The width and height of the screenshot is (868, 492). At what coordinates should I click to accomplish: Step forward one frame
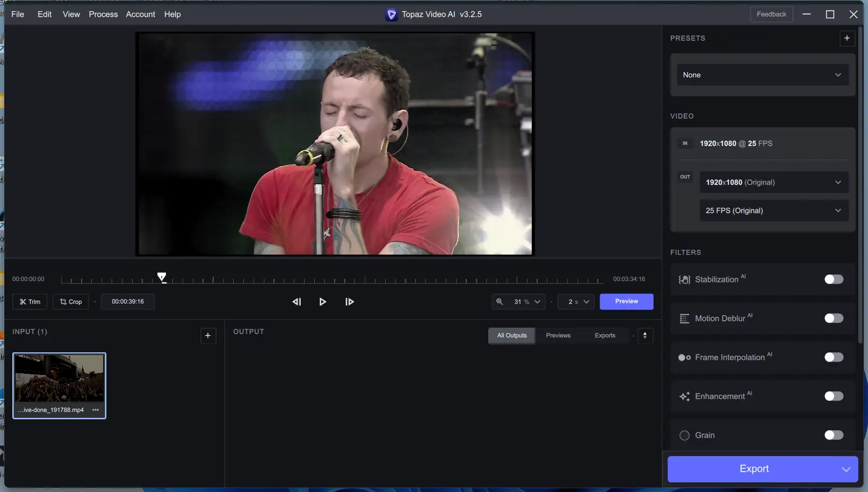click(349, 302)
